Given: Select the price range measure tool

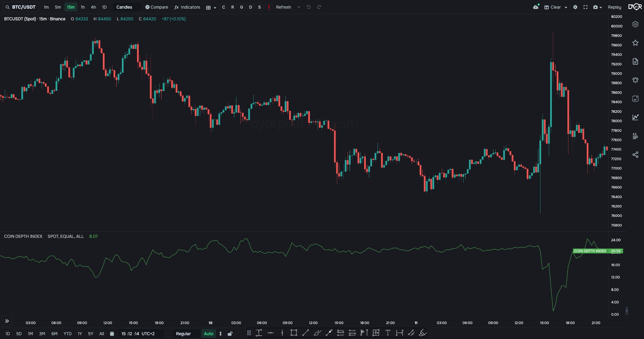Looking at the screenshot, I should tap(259, 333).
